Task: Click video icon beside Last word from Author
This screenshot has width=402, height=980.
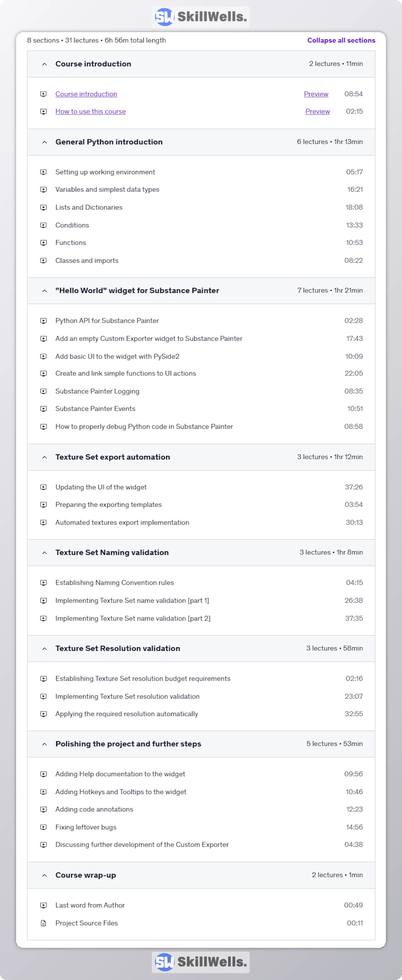Action: click(x=43, y=905)
